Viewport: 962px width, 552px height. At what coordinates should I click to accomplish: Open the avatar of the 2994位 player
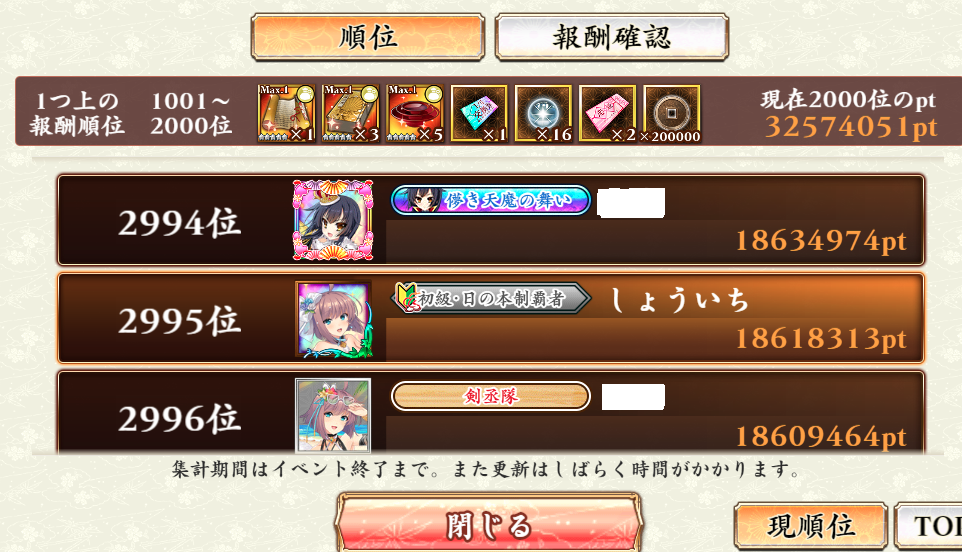coord(333,220)
